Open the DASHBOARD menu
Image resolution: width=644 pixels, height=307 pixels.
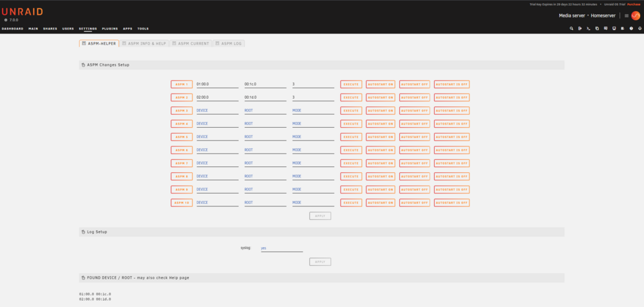click(x=13, y=29)
